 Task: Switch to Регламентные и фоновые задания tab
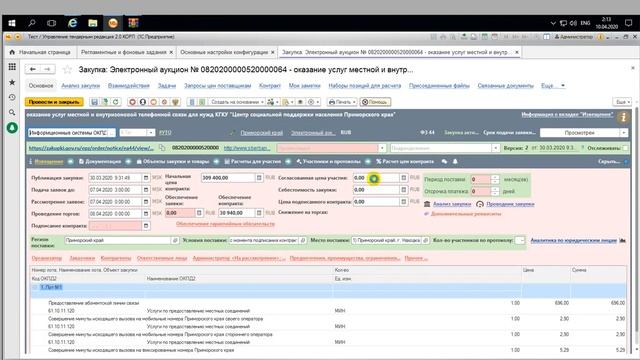tap(124, 52)
